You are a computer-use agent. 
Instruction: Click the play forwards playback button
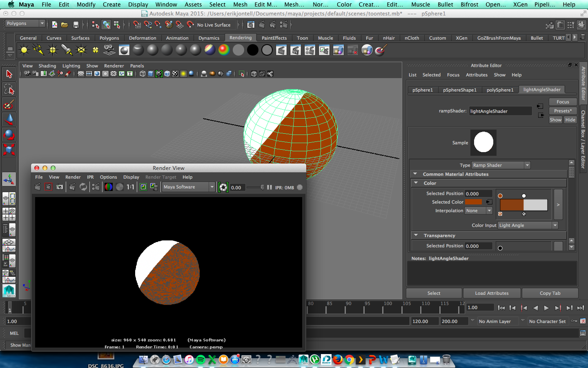[546, 308]
